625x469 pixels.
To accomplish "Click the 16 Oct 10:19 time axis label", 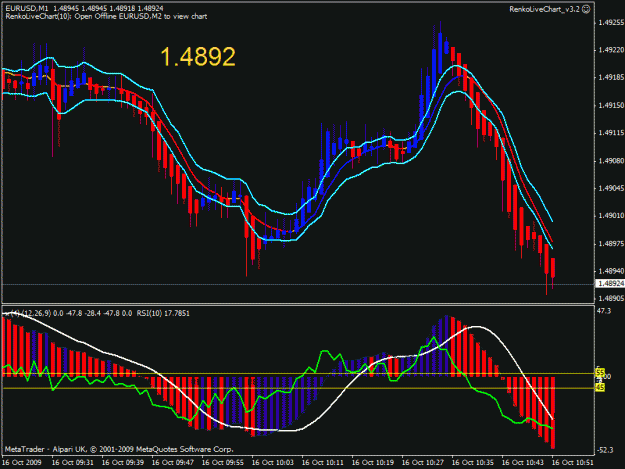I will pos(373,462).
